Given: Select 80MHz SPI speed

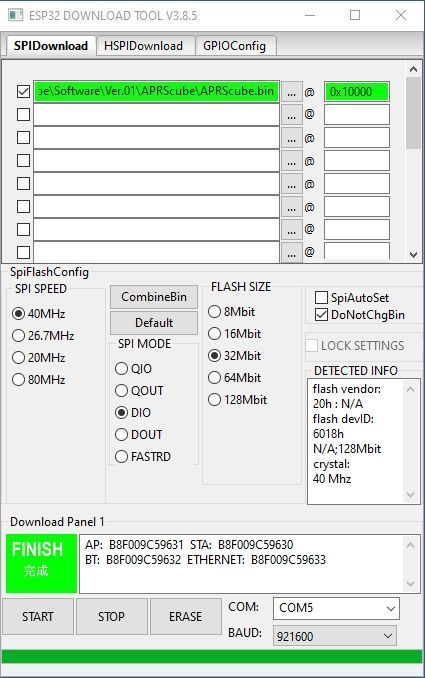Looking at the screenshot, I should click(x=18, y=380).
